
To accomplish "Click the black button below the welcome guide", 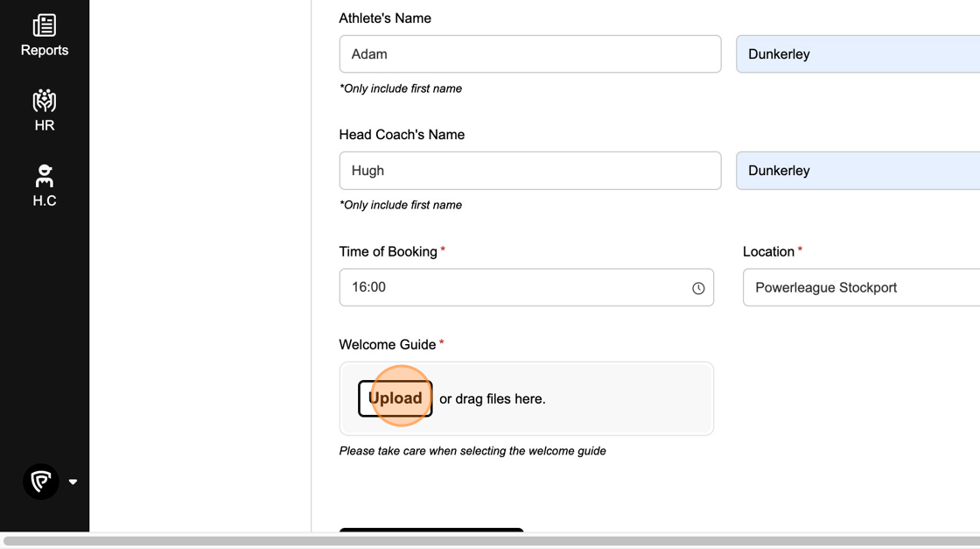I will [x=431, y=531].
